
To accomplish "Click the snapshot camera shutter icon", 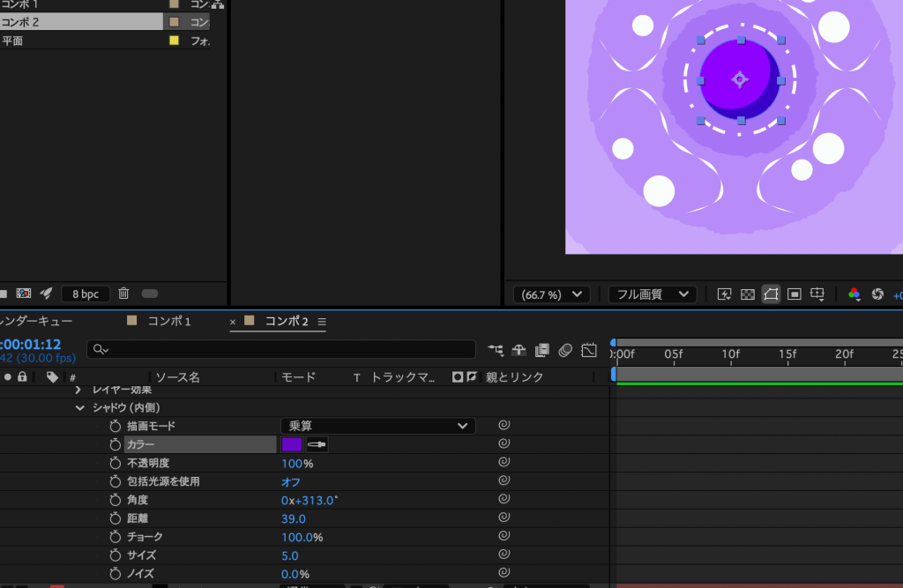I will pos(877,294).
